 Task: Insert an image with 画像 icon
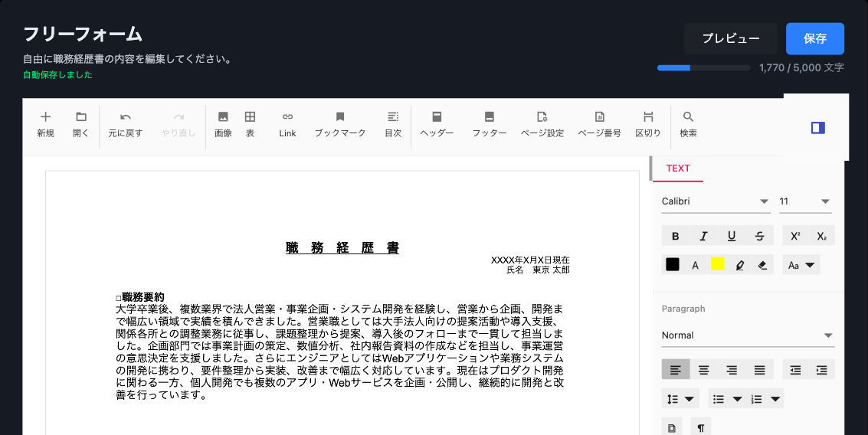[223, 124]
